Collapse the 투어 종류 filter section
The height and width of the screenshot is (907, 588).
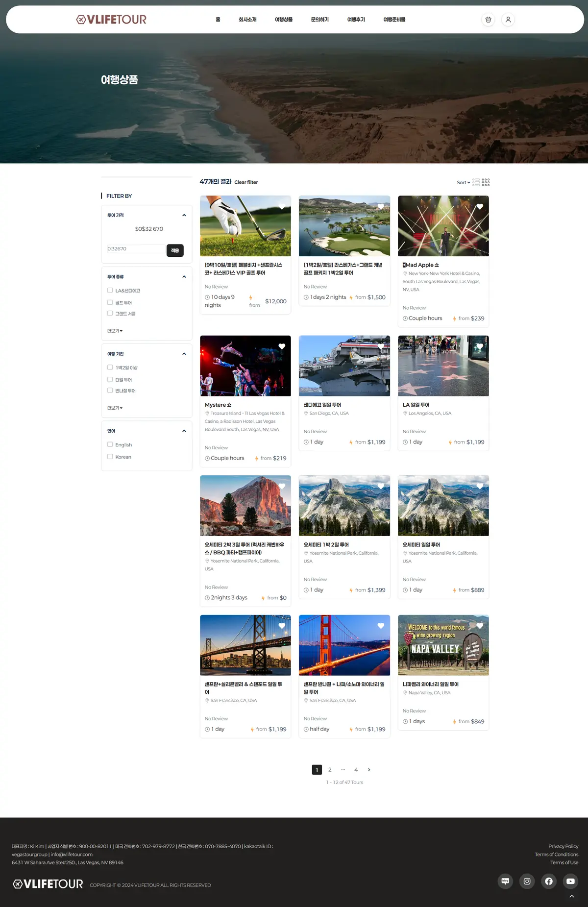184,277
